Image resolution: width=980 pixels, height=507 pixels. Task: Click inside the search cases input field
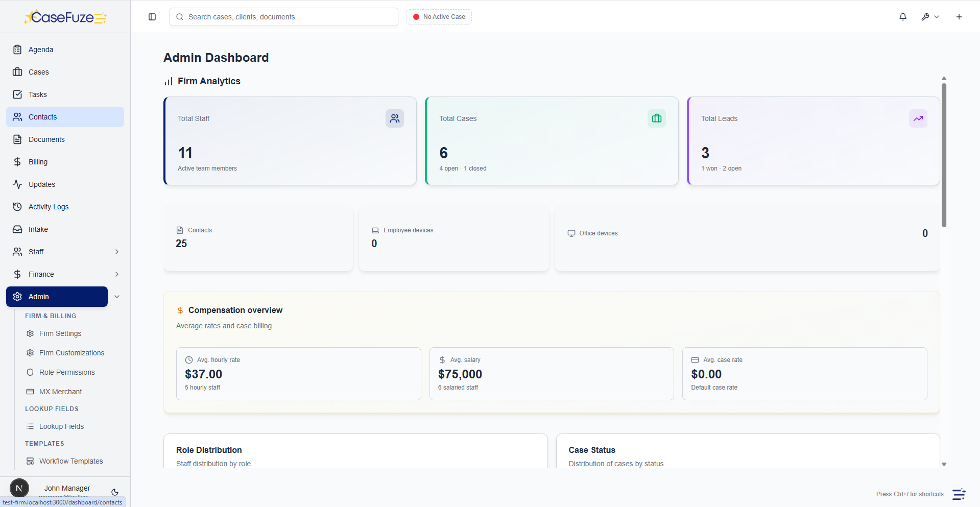point(284,17)
